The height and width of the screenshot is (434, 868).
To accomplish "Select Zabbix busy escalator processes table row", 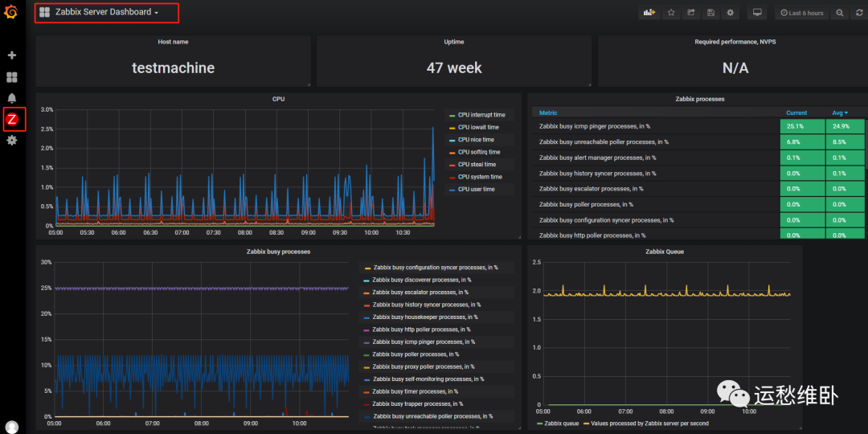I will pos(698,189).
